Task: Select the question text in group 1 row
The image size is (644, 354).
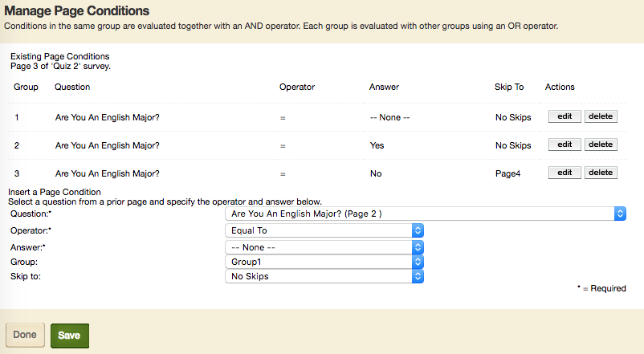Action: [107, 117]
